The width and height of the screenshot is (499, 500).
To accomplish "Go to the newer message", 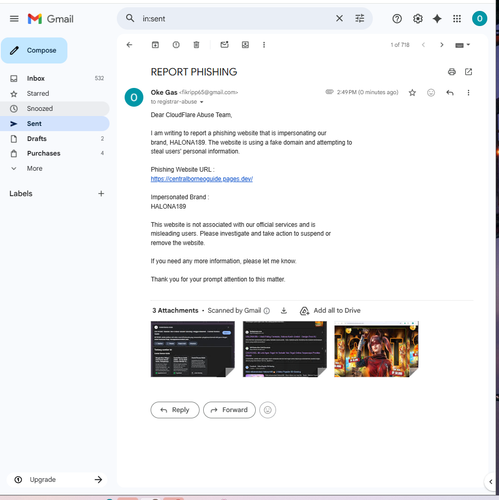I will click(423, 45).
